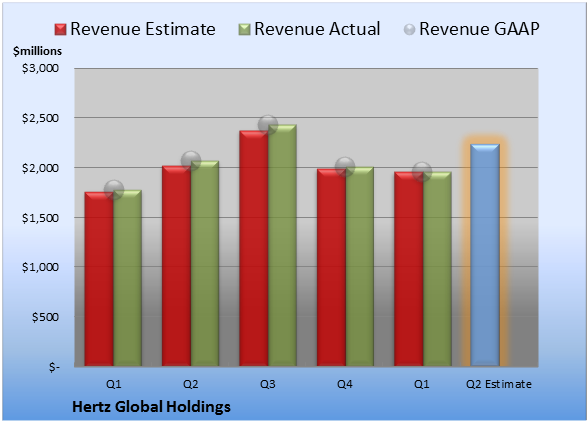Click the 'Hertz Global Holdings' chart title
Viewport: 588px width, 422px height.
pos(151,407)
